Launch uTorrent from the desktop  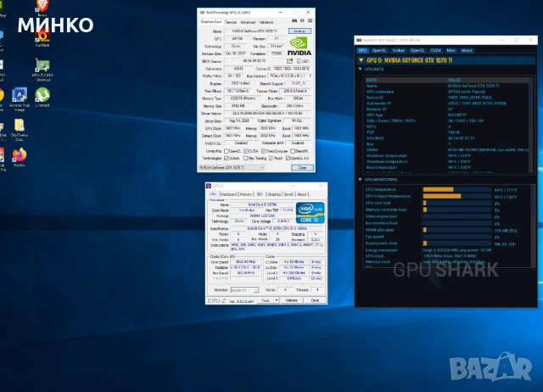(x=42, y=98)
